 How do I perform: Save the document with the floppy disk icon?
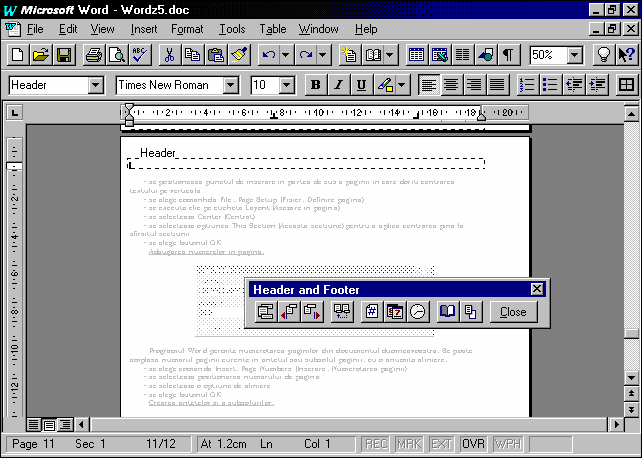(64, 55)
